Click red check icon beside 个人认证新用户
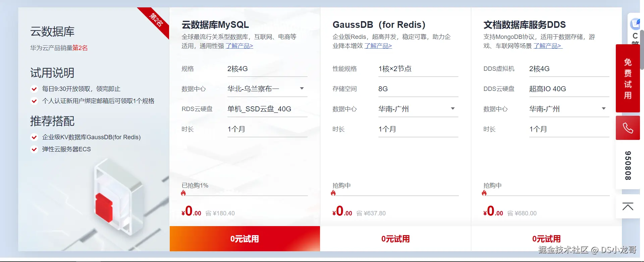This screenshot has height=262, width=644. [x=34, y=101]
